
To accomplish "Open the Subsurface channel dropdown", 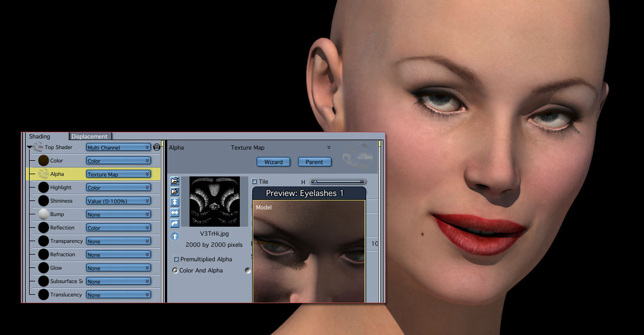I will click(119, 281).
